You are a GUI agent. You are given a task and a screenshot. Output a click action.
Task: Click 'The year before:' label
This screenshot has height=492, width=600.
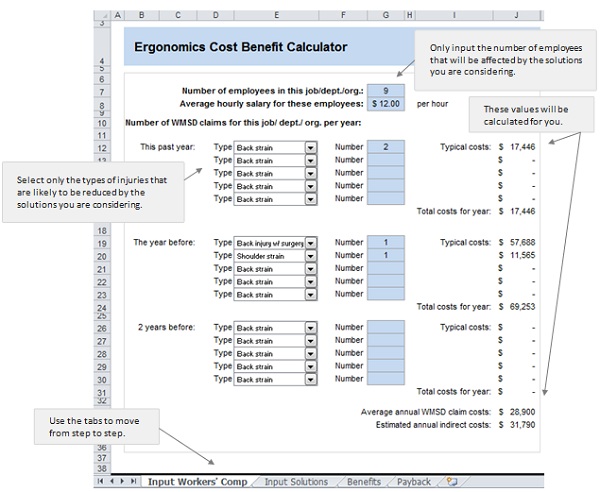point(164,243)
